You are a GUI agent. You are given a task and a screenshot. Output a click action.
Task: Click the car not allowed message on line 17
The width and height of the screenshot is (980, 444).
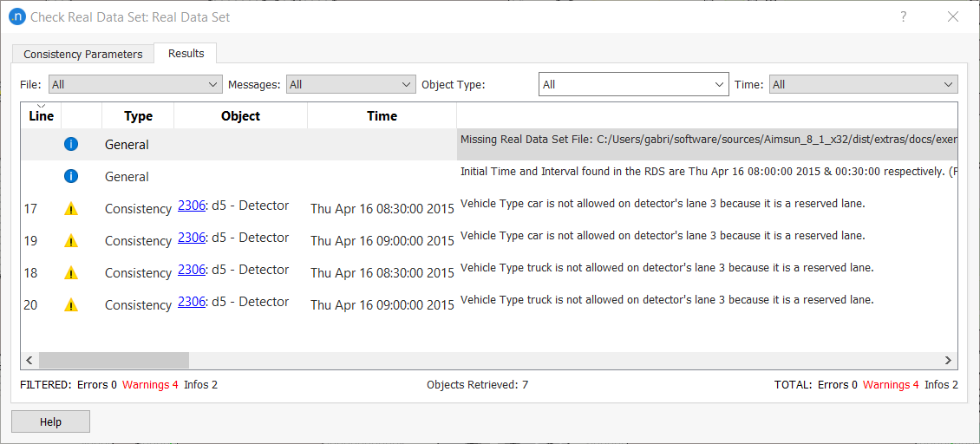tap(663, 204)
